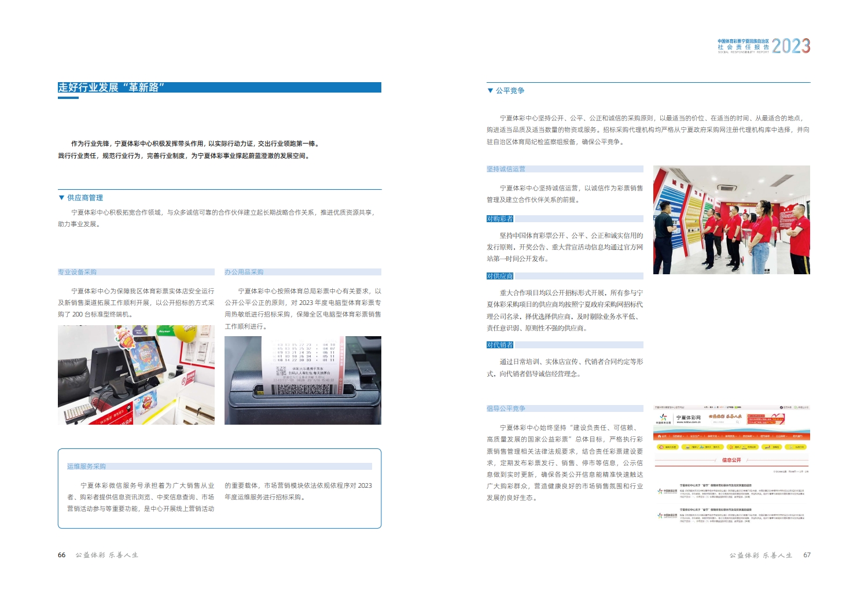The width and height of the screenshot is (868, 589).
Task: Click the 倡导公平竞争 heading bar
Action: click(x=506, y=408)
